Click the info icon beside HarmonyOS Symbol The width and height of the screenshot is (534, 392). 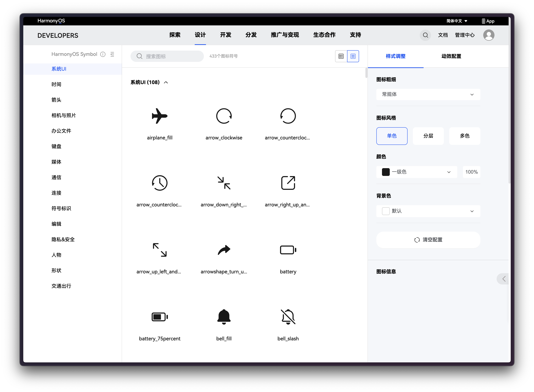(x=103, y=54)
